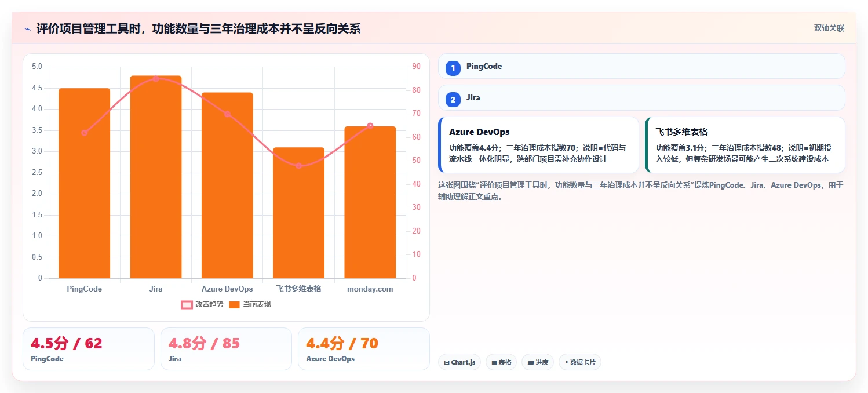
Task: Click the Chart.js tag
Action: [x=459, y=362]
